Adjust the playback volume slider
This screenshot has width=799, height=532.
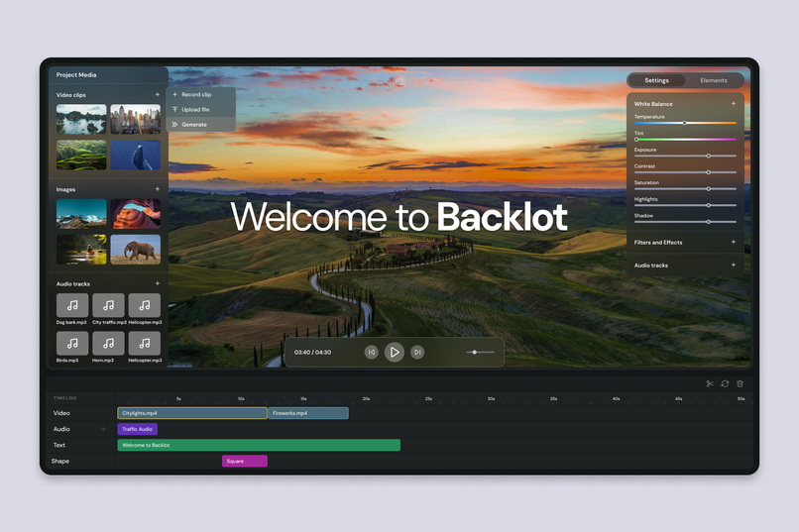[480, 352]
